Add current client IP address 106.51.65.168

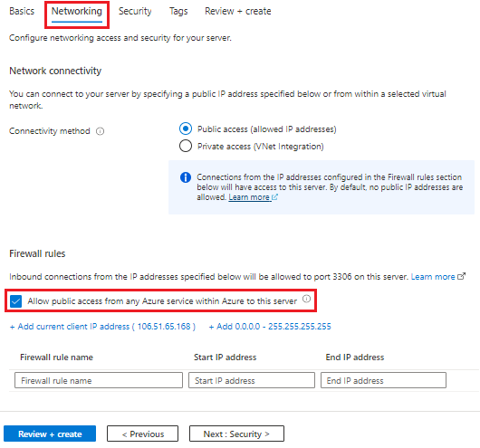tap(102, 327)
